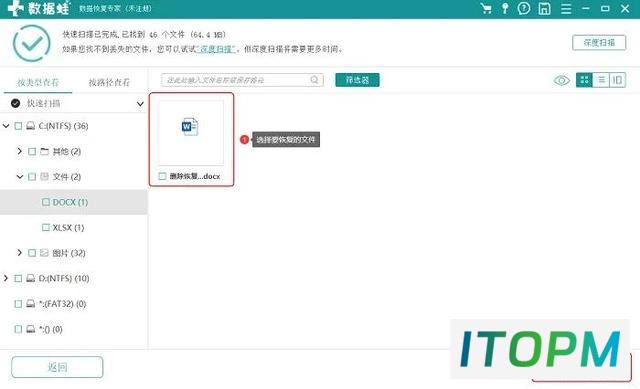Image resolution: width=640 pixels, height=389 pixels.
Task: Expand the 其他 (2) node
Action: pos(19,151)
